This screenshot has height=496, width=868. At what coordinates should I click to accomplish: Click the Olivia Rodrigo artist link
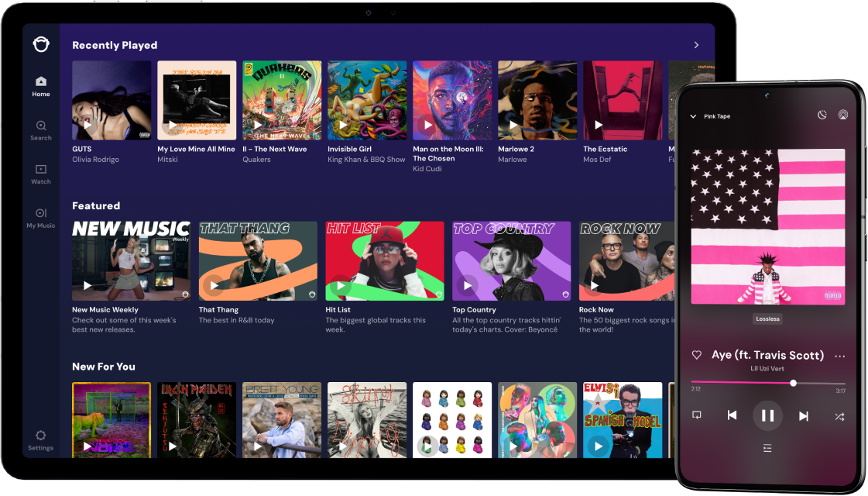pos(95,160)
